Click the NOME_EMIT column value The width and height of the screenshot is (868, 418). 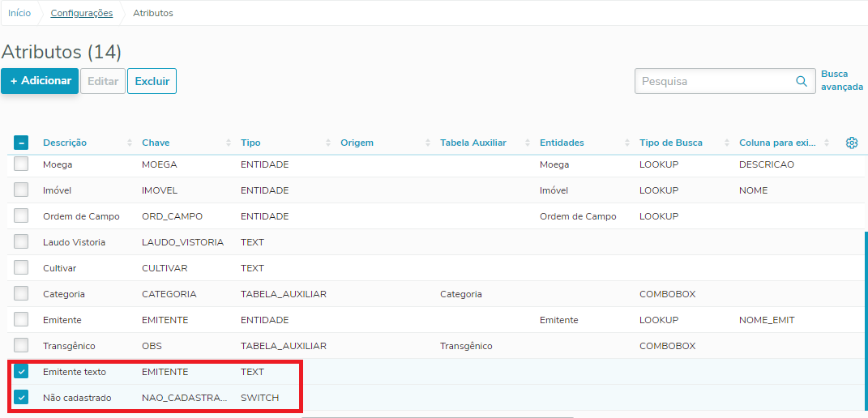768,320
